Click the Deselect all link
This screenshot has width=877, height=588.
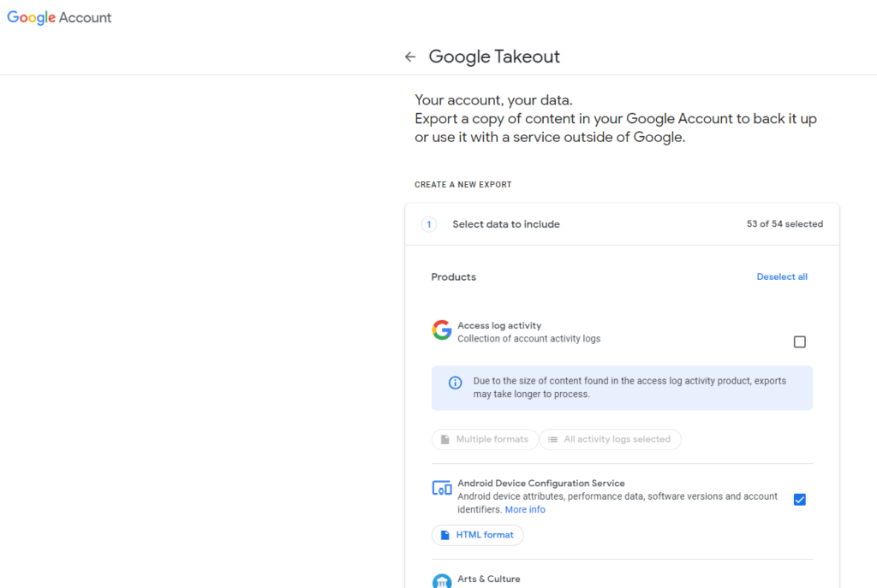coord(782,276)
